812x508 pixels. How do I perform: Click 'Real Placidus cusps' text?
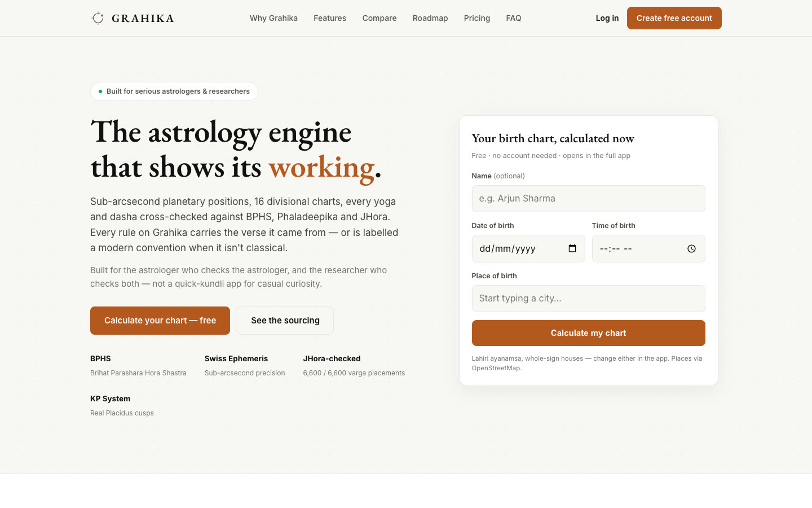[x=122, y=413]
